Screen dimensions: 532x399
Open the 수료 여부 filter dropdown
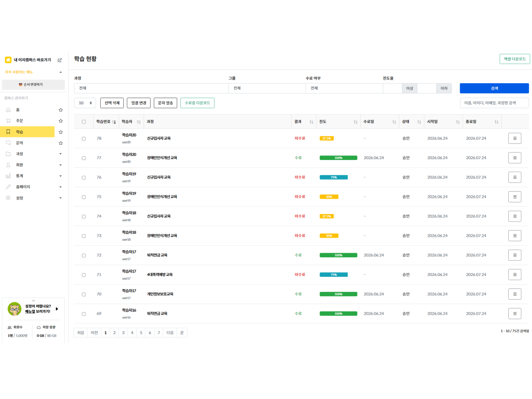pyautogui.click(x=344, y=88)
